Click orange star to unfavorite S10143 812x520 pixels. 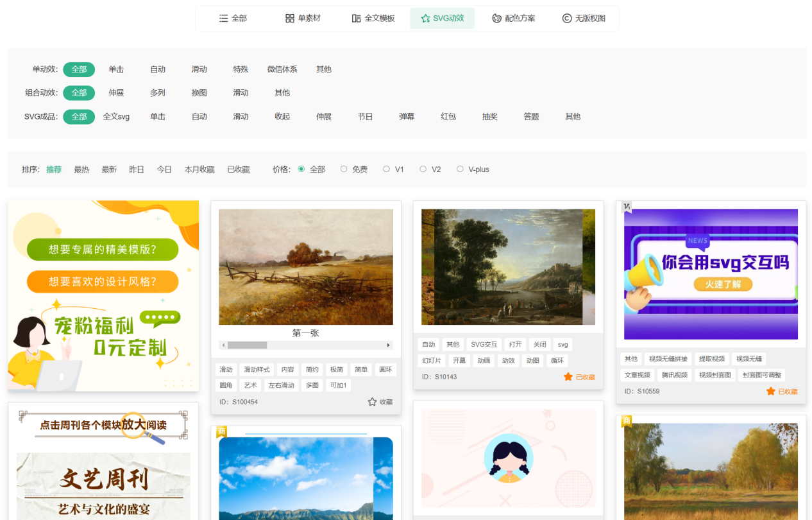[568, 377]
